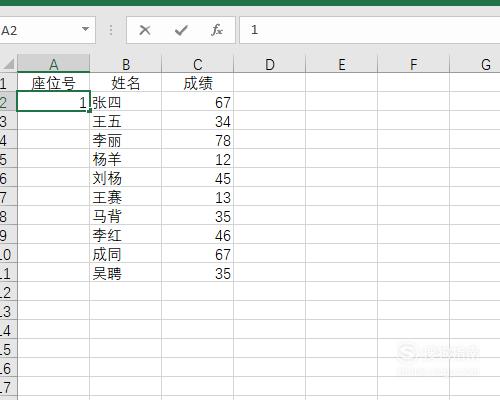
Task: Select column A header
Action: pos(53,63)
